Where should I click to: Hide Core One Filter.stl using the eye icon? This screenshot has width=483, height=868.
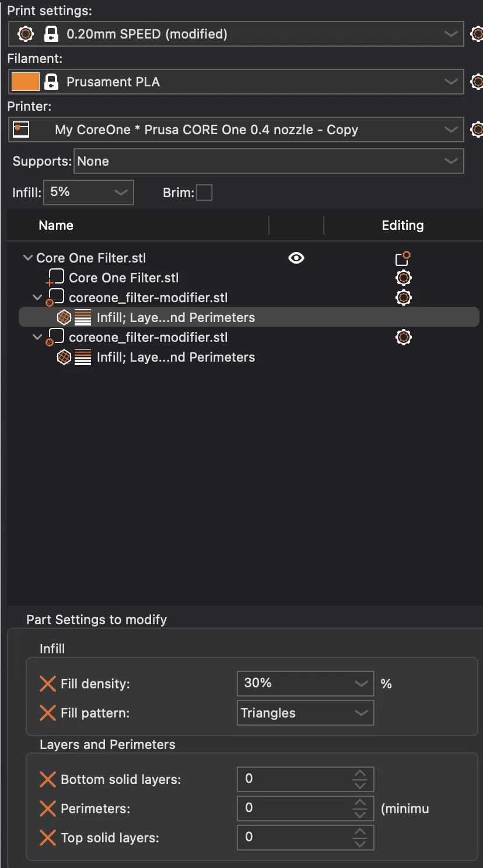tap(296, 258)
